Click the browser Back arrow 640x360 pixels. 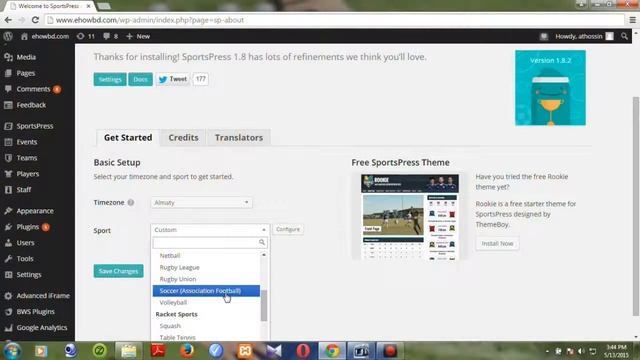pos(8,20)
